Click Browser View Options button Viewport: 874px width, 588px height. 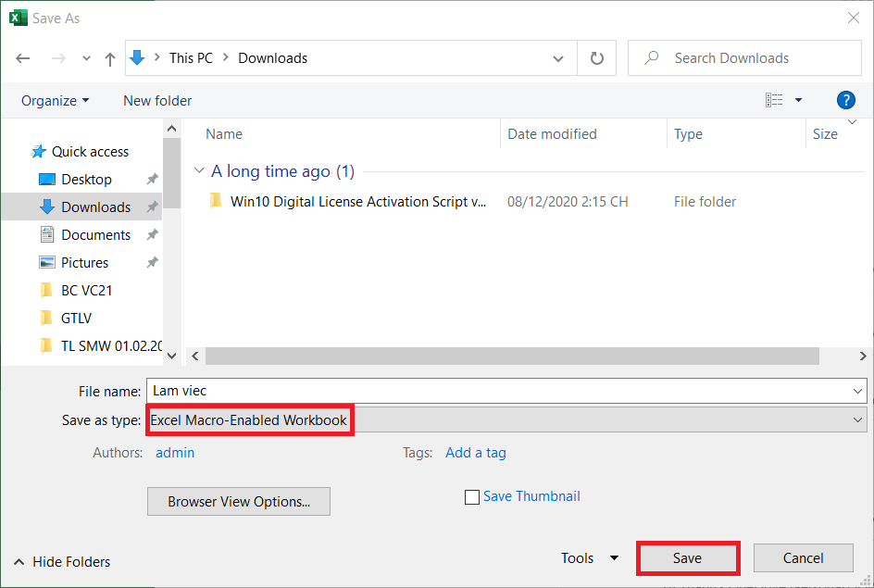(238, 502)
